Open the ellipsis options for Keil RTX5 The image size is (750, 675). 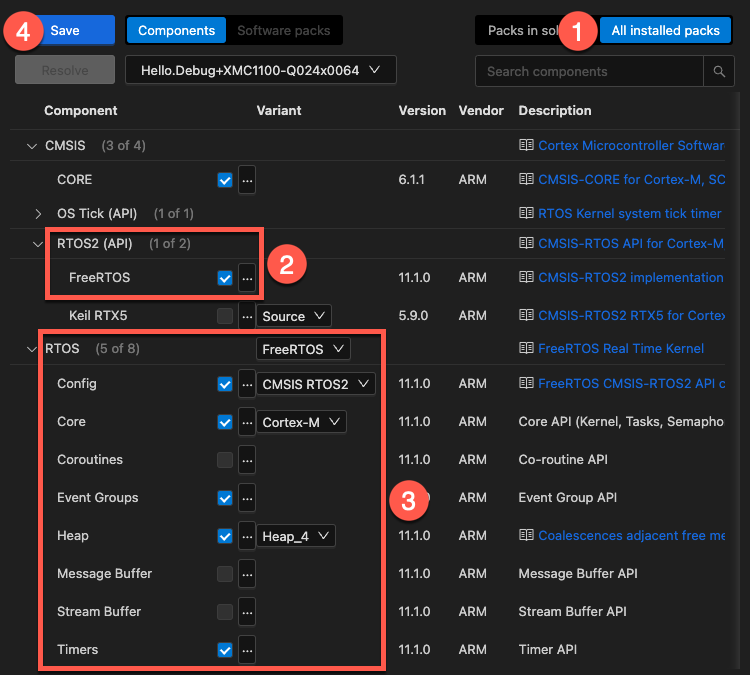247,316
